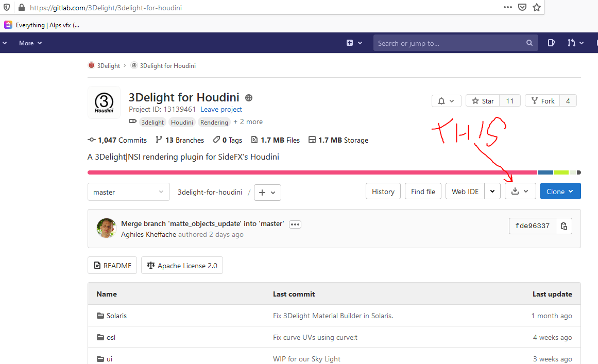
Task: Star the project
Action: (482, 101)
